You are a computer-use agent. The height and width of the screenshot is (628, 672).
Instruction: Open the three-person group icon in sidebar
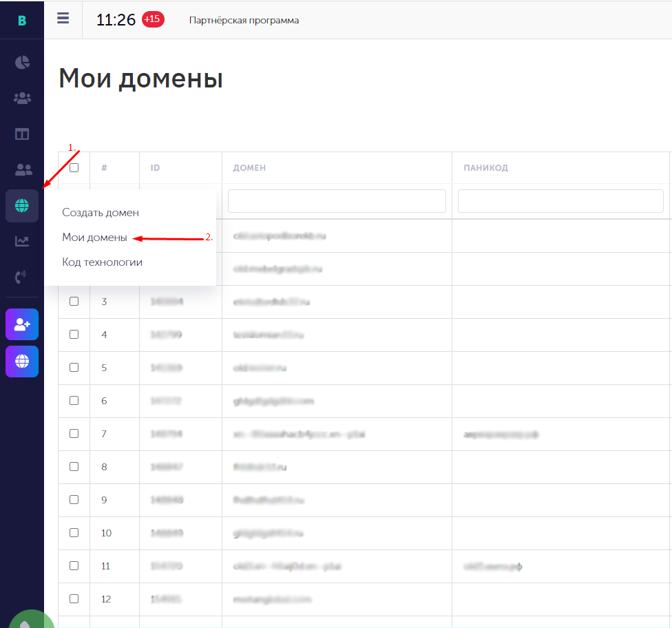22,98
